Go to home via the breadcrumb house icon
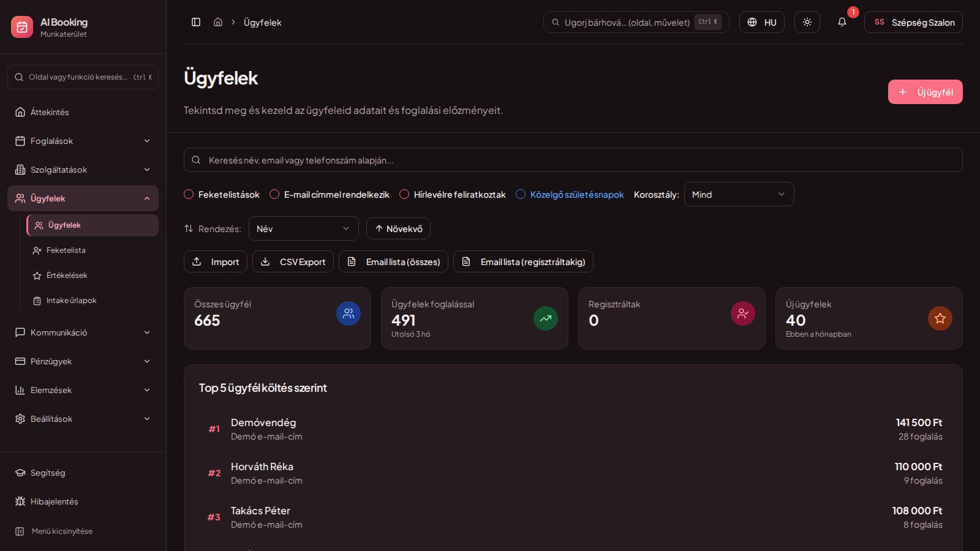 (x=218, y=22)
